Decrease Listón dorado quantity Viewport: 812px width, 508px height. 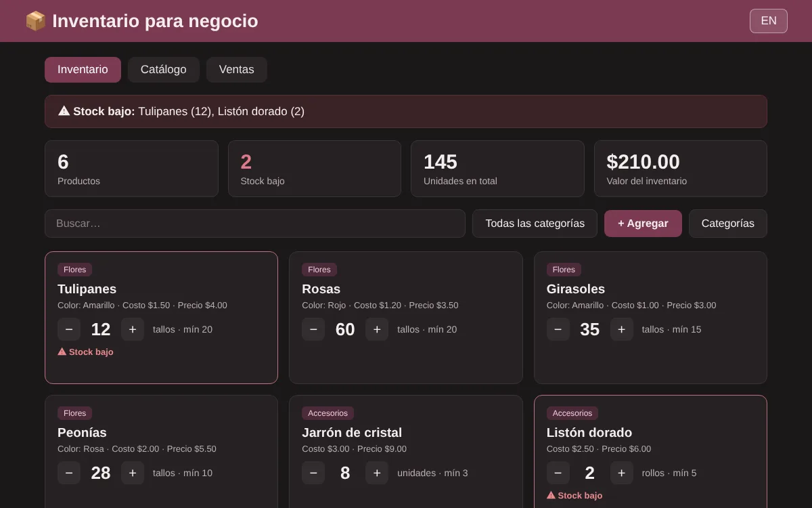click(558, 473)
